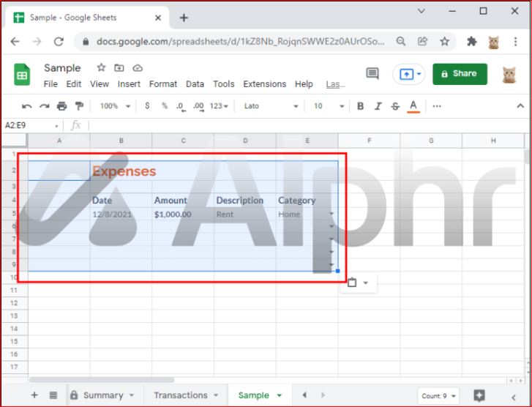Open the Google account cat avatar
This screenshot has height=407, width=532.
[x=509, y=75]
